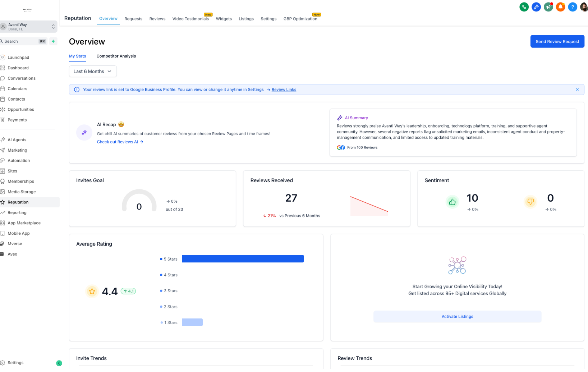Switch to the Competitor Analysis tab
Screen dimensions: 588x372
(x=116, y=56)
